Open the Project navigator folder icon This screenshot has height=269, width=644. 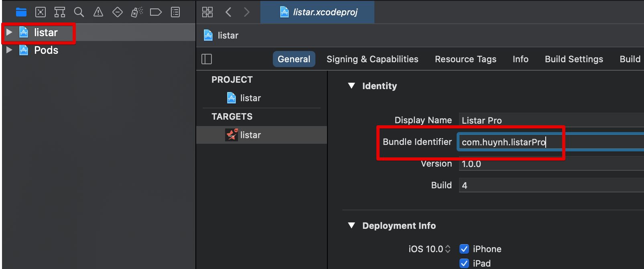point(21,12)
